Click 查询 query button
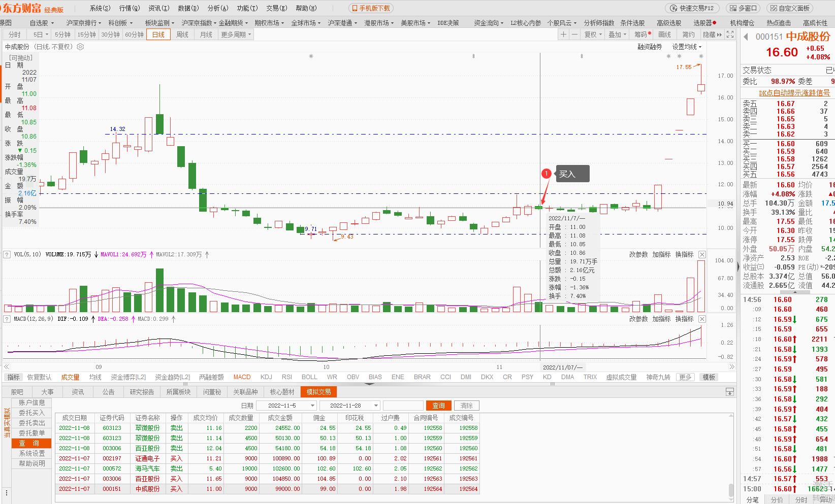Screen dimensions: 835x504 click(x=438, y=406)
